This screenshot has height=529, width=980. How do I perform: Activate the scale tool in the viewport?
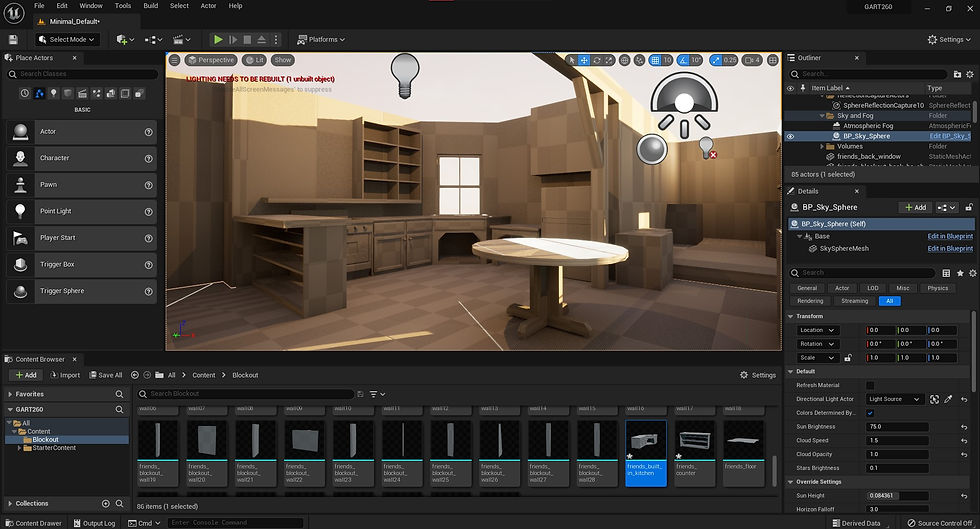point(608,60)
